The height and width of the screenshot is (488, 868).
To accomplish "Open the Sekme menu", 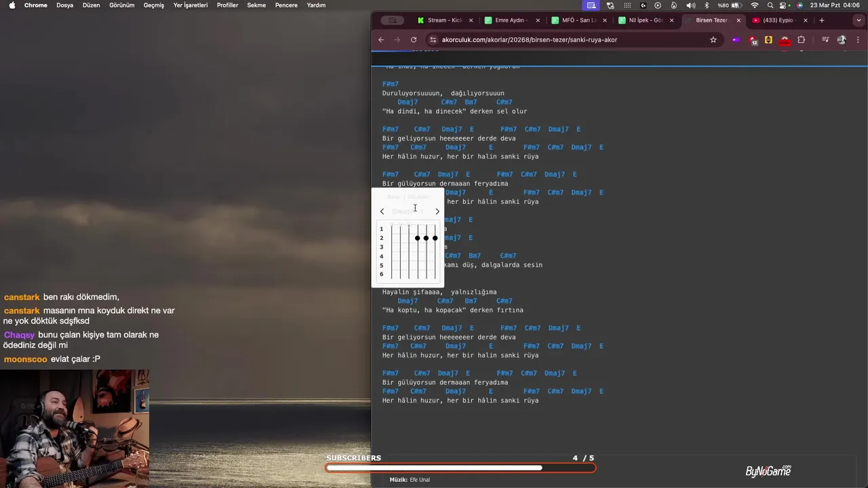I will pyautogui.click(x=256, y=5).
